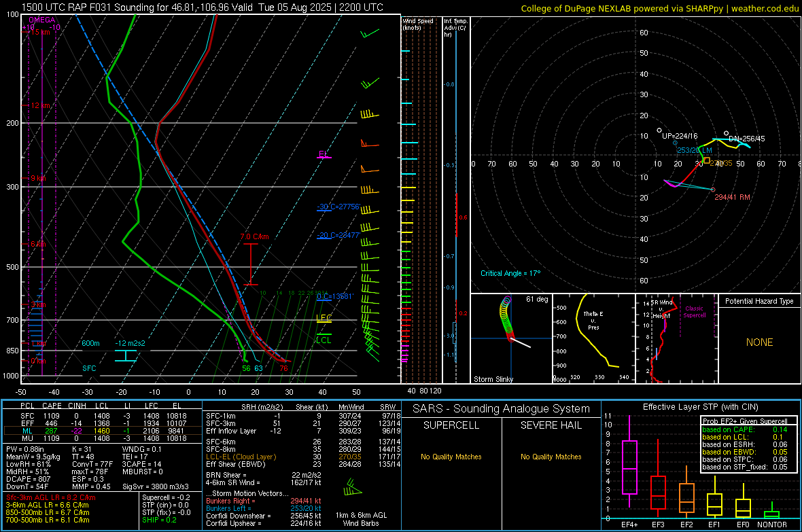Click the based on EBWD: 0.05 probability

point(745,452)
